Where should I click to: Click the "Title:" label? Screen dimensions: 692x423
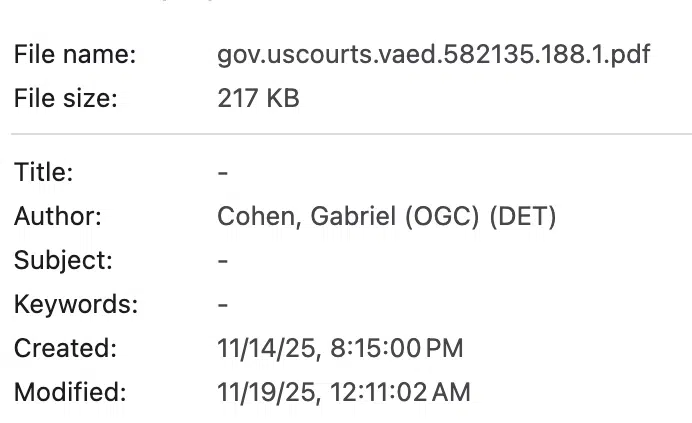click(44, 172)
